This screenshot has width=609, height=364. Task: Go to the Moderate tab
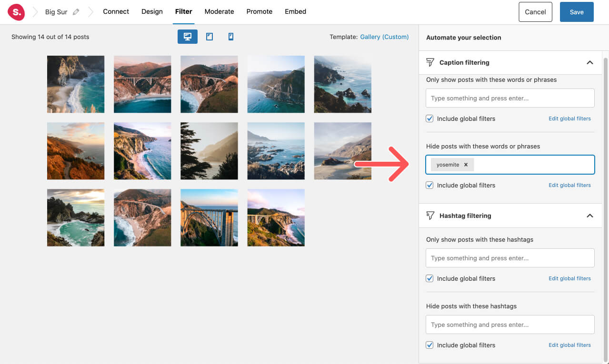coord(219,11)
